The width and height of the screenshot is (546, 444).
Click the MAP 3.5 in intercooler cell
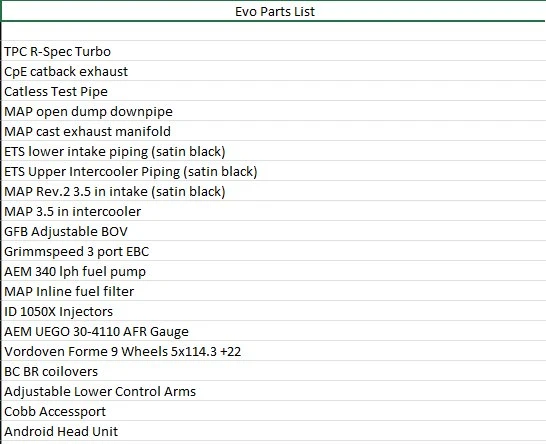point(274,211)
